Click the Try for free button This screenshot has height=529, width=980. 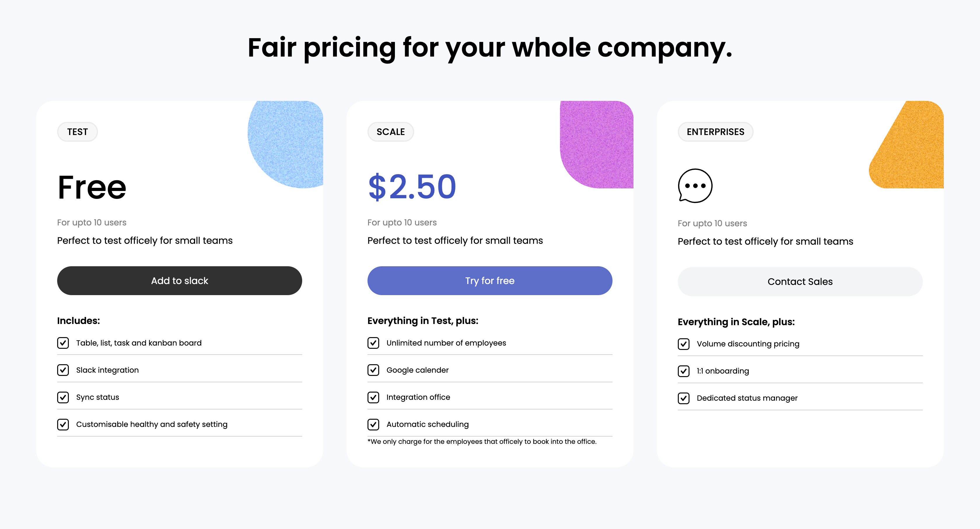[x=490, y=281]
